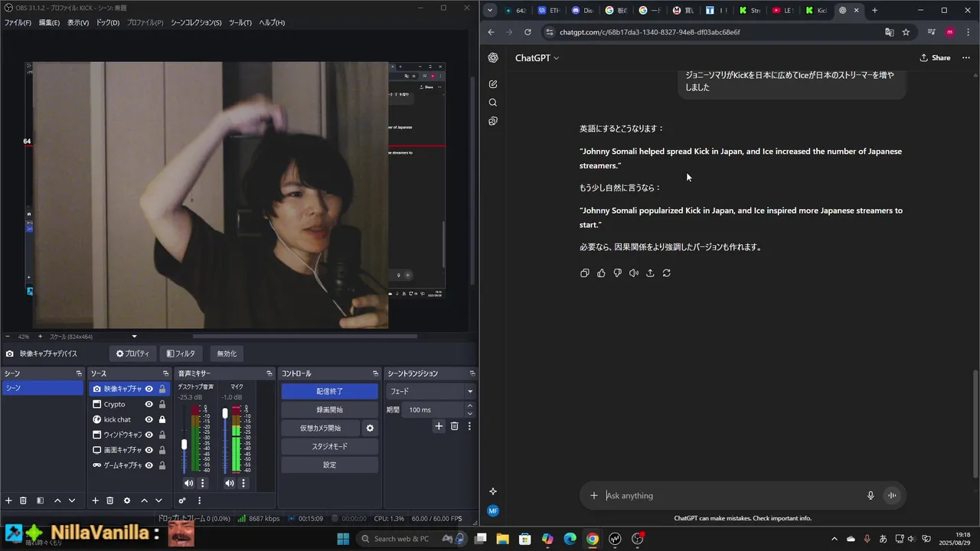Image resolution: width=980 pixels, height=551 pixels.
Task: Hide the kick chat source
Action: pyautogui.click(x=149, y=419)
